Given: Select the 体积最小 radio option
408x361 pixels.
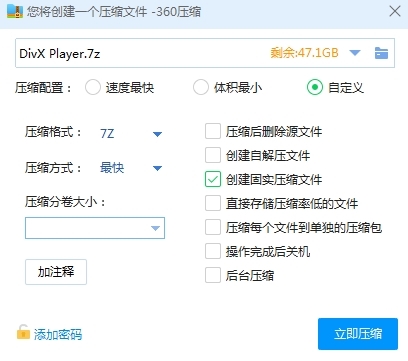Looking at the screenshot, I should (x=201, y=87).
